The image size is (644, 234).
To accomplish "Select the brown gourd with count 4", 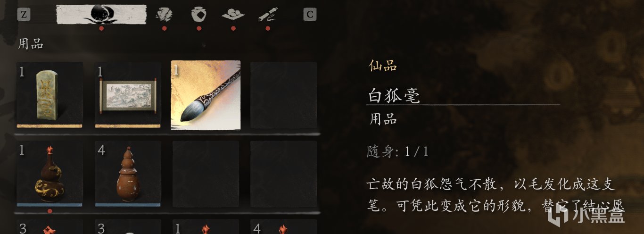I will coord(128,173).
